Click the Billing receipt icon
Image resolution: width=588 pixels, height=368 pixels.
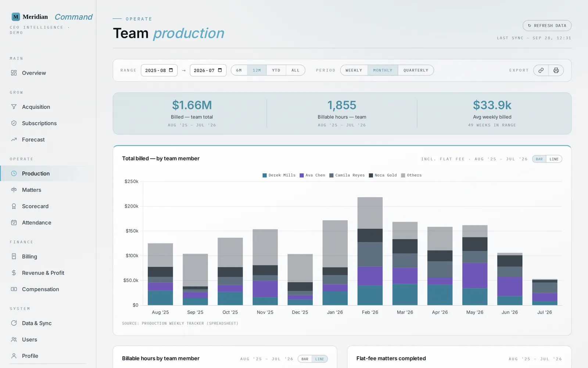(x=14, y=256)
